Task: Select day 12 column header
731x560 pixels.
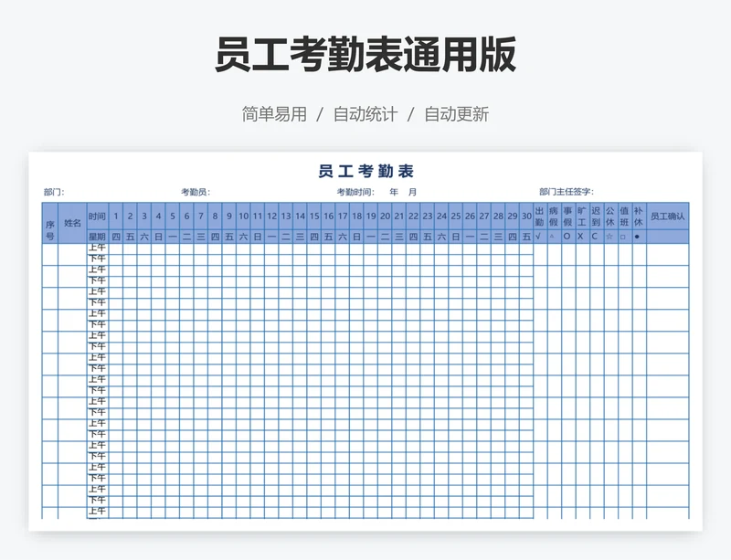Action: (271, 217)
